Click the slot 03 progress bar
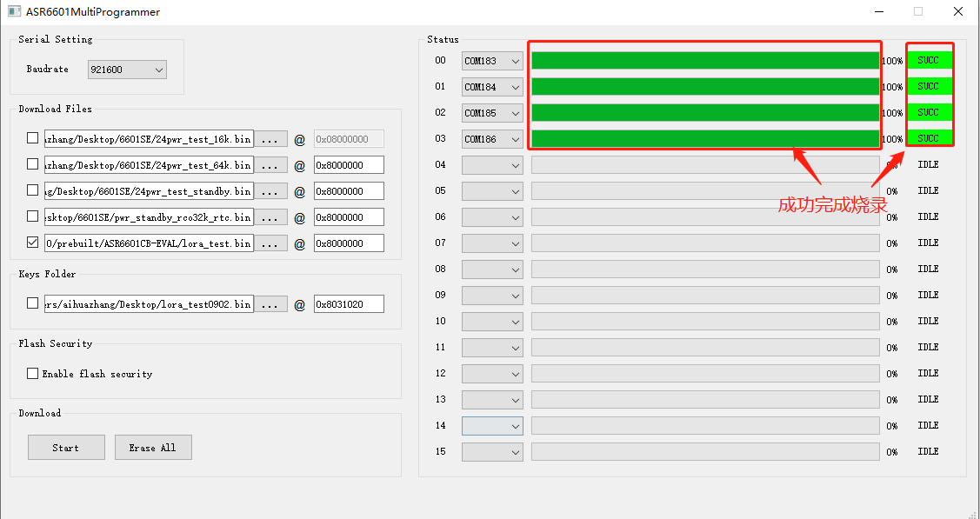This screenshot has width=980, height=519. click(x=705, y=138)
